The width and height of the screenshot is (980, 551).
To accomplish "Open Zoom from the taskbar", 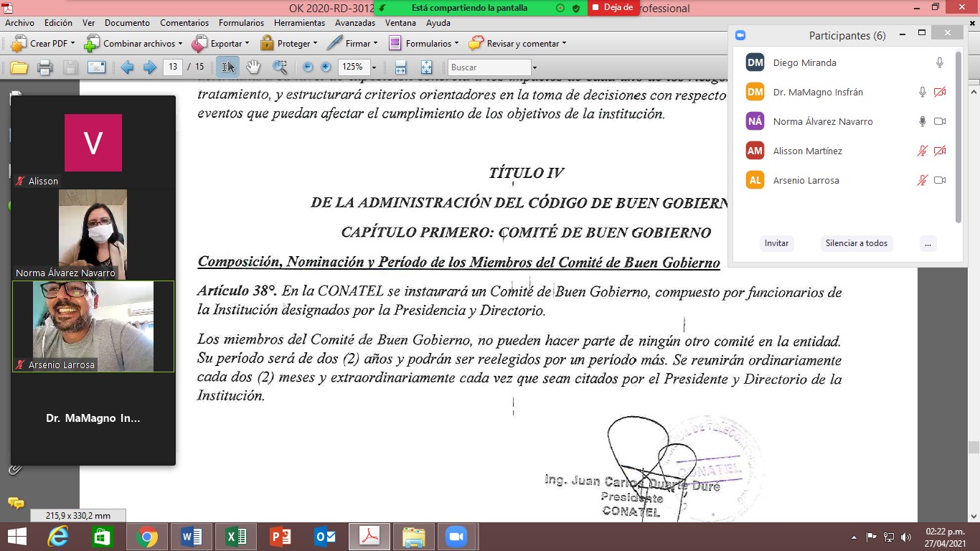I will tap(456, 537).
